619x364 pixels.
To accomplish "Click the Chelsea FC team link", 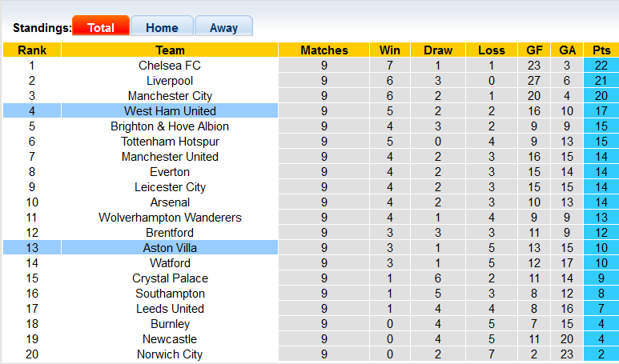I will [x=170, y=66].
